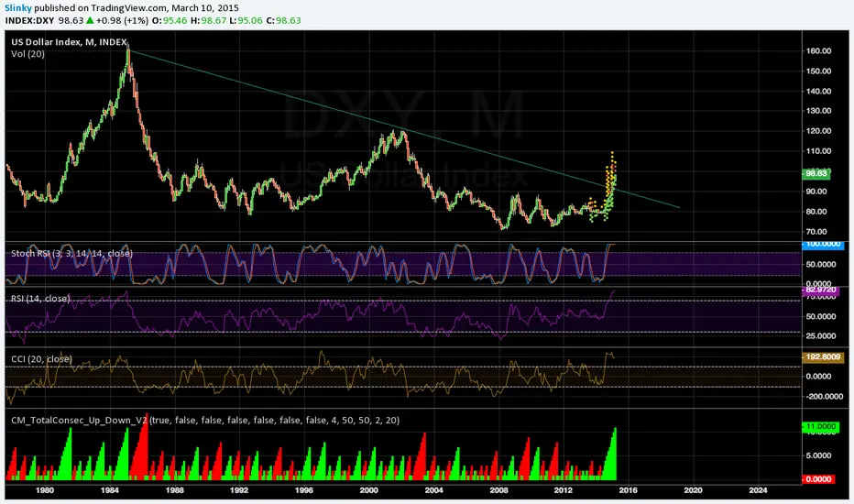854x504 pixels.
Task: Click the CCI 192.8009 value tag
Action: pos(823,357)
